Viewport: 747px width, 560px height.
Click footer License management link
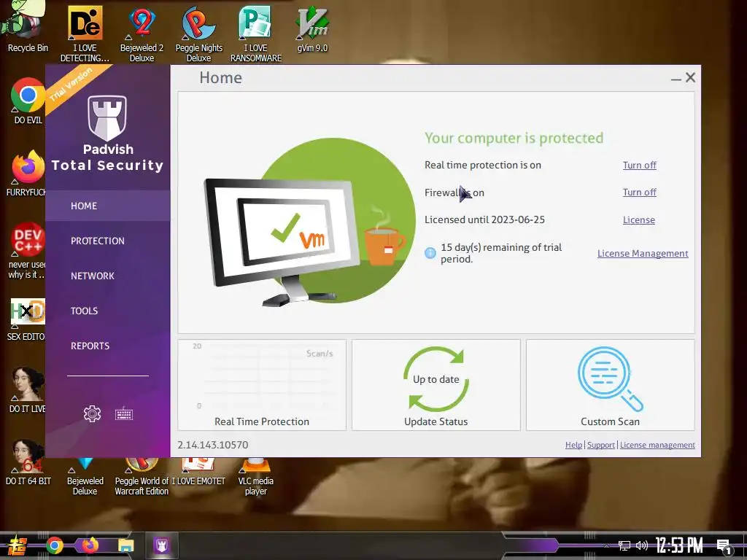657,445
